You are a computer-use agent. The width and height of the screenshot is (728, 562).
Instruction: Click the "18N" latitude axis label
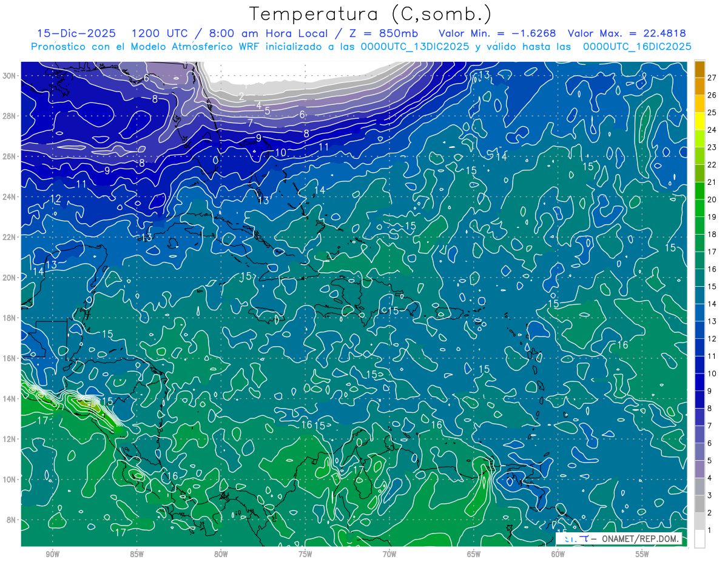tap(10, 318)
